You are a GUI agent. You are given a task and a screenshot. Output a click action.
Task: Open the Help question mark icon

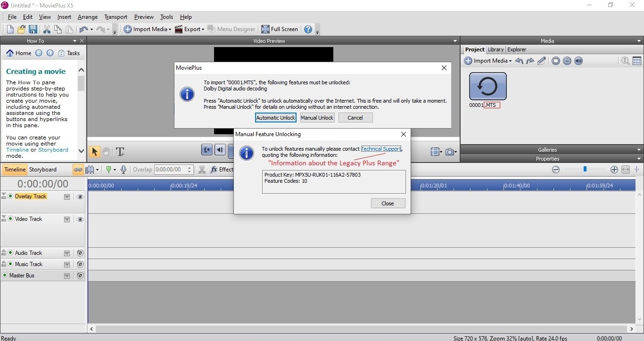click(x=308, y=29)
